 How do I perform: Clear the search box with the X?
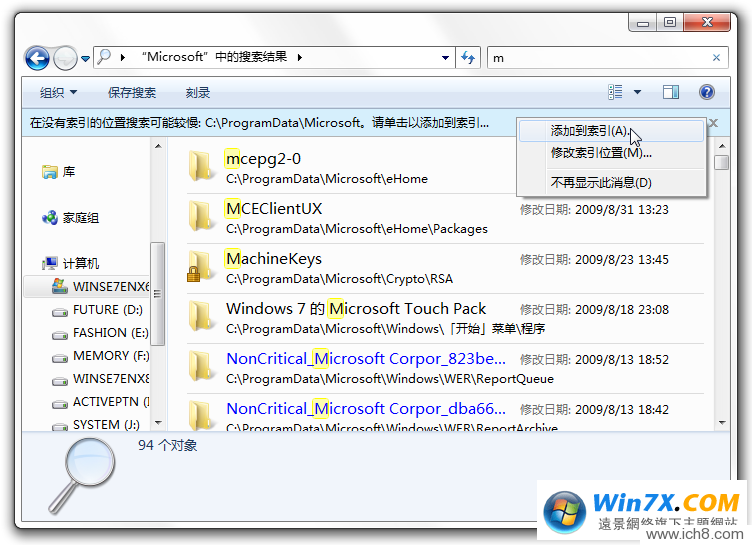tap(717, 58)
